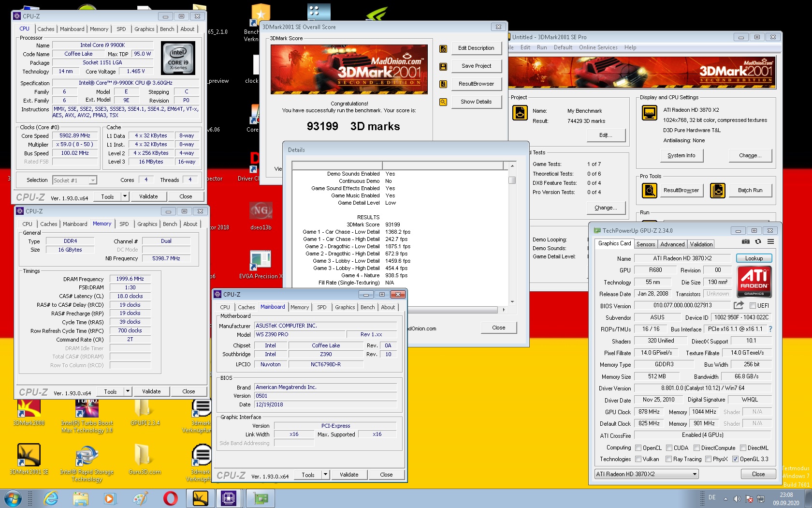Viewport: 812px width, 508px height.
Task: Open the 3DMark2001 SE desktop shortcut
Action: click(29, 460)
